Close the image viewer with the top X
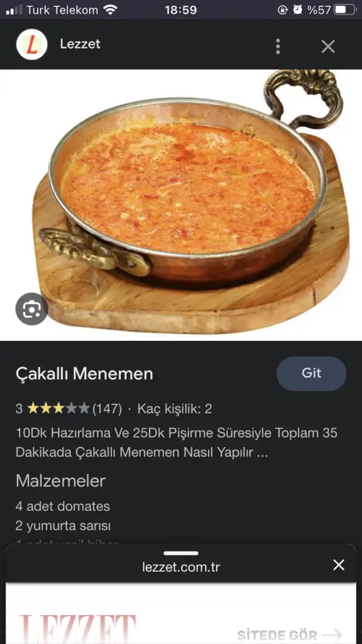The height and width of the screenshot is (644, 362). point(328,47)
